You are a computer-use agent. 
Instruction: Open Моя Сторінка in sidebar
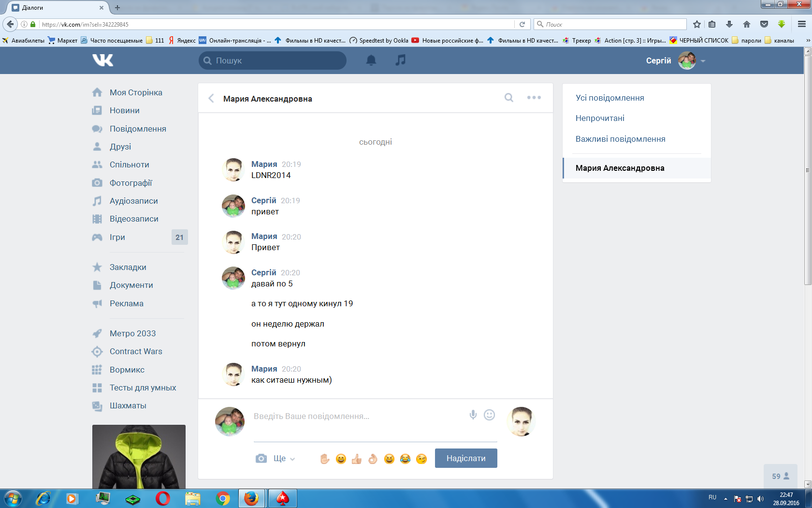(136, 92)
